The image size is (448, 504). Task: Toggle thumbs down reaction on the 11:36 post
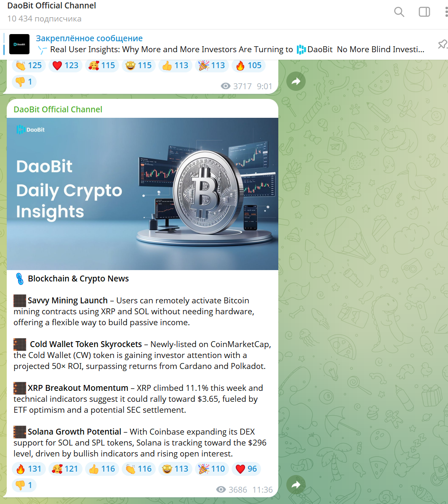(24, 485)
